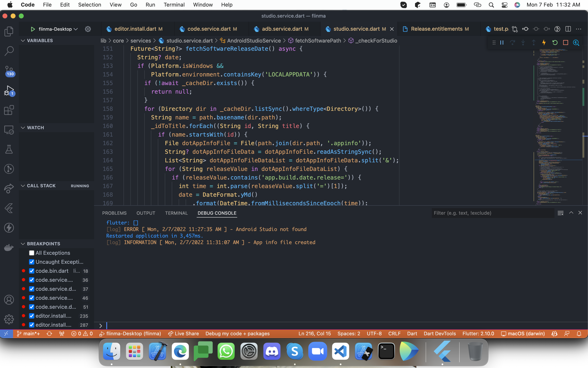Open the Extensions view
The image size is (588, 368).
[9, 110]
